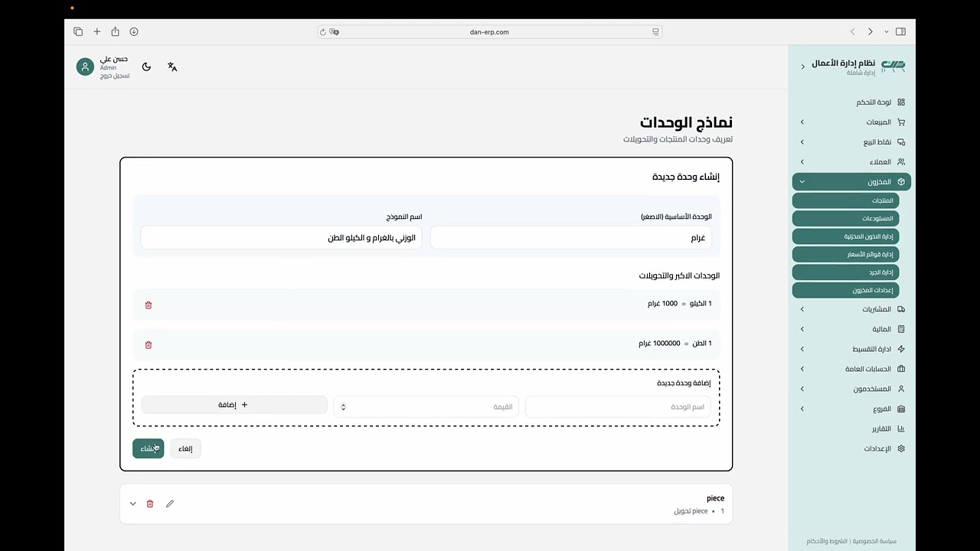
Task: Click the point of sale icon
Action: [901, 142]
